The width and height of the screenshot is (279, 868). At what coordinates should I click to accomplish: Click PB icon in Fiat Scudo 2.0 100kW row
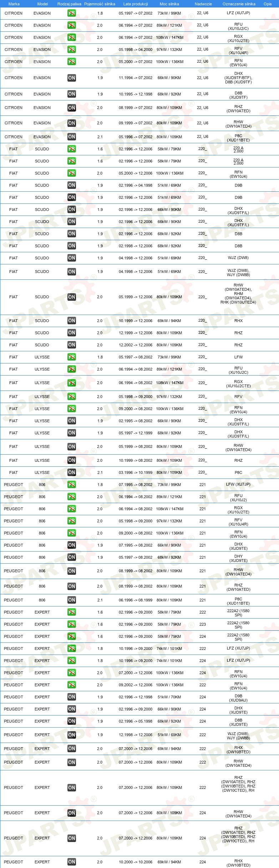point(72,173)
